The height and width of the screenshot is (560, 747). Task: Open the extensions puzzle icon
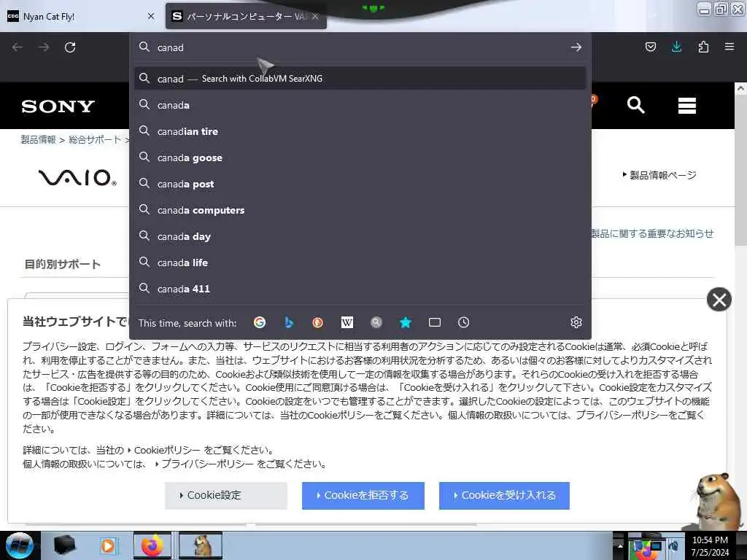(703, 47)
